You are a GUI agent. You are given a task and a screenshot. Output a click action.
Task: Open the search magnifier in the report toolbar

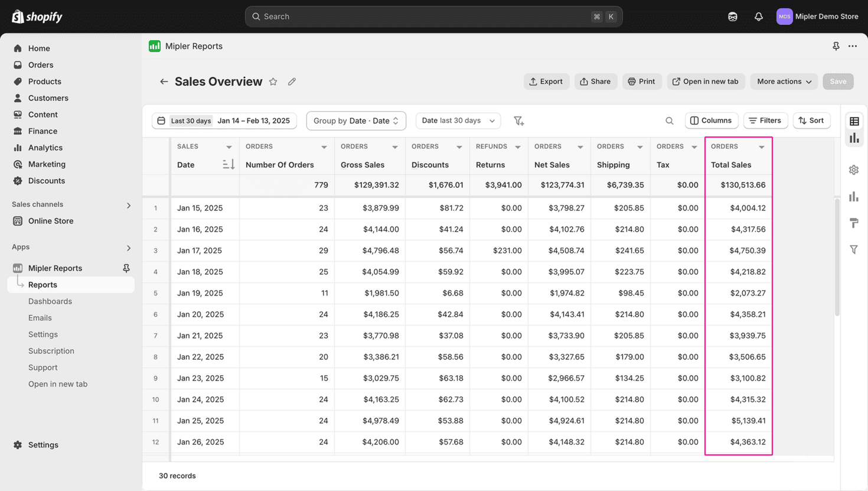point(670,121)
